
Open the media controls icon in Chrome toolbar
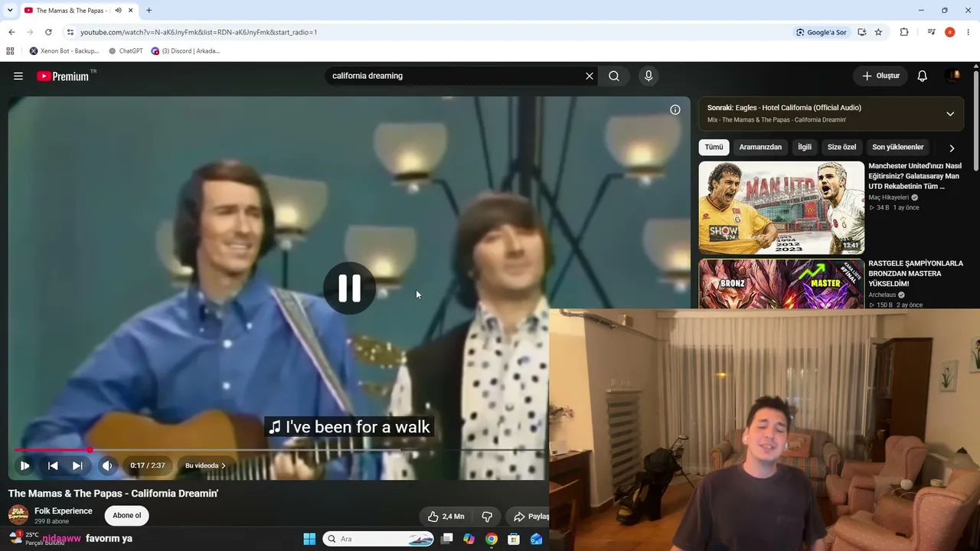[x=931, y=32]
